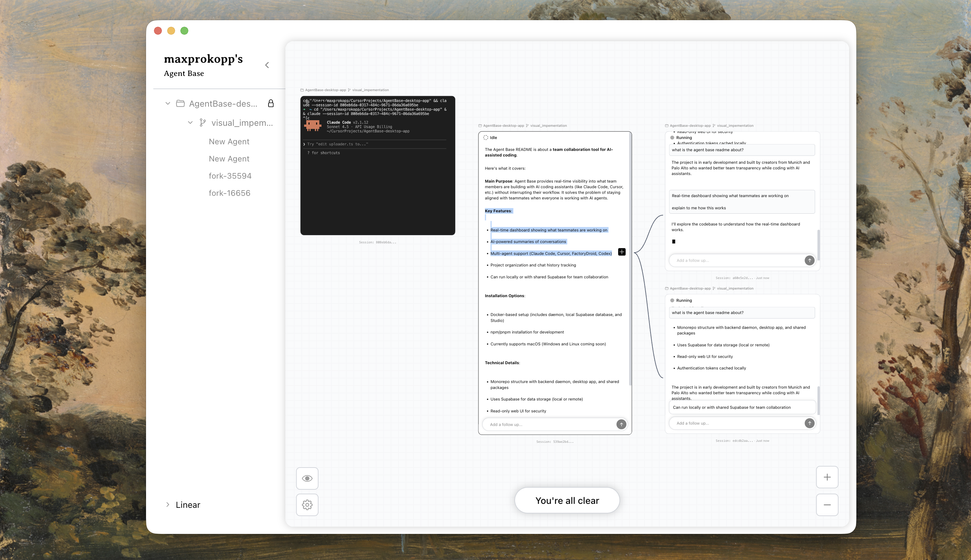
Task: Click the black plus button beside highlighted text
Action: (x=621, y=252)
